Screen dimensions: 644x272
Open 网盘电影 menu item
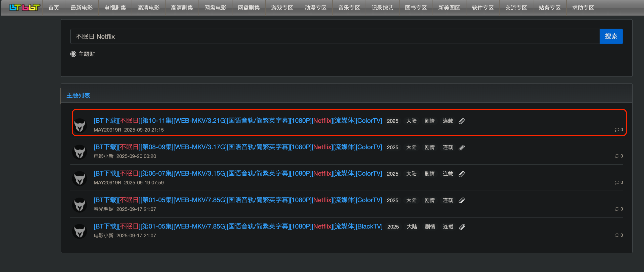[x=216, y=8]
